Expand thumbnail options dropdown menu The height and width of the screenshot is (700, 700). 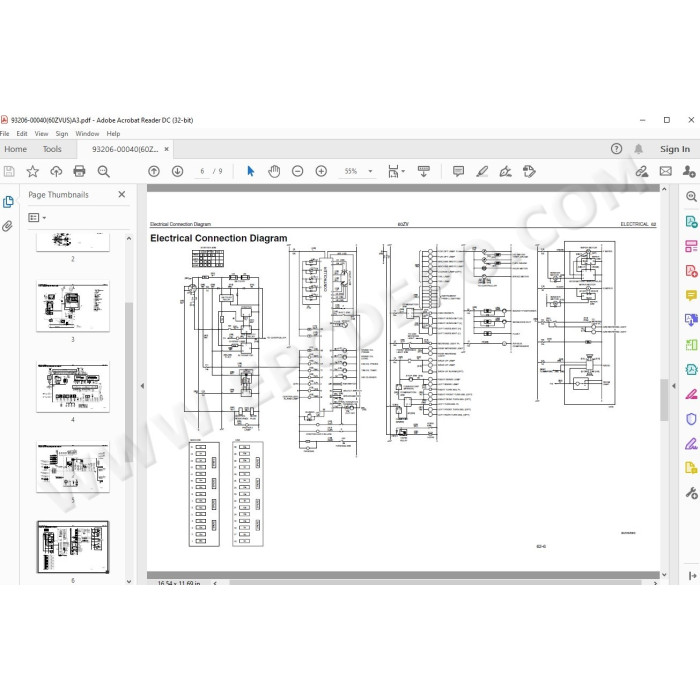(37, 217)
